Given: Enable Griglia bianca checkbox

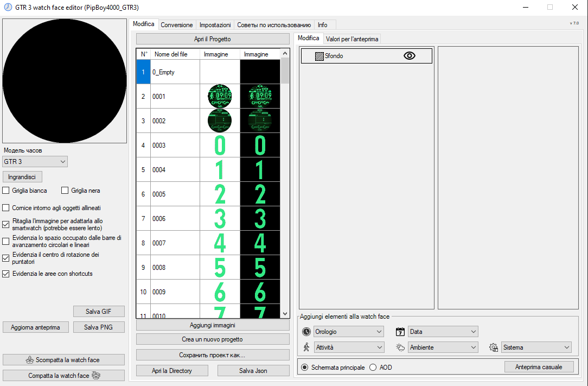Looking at the screenshot, I should coord(5,191).
